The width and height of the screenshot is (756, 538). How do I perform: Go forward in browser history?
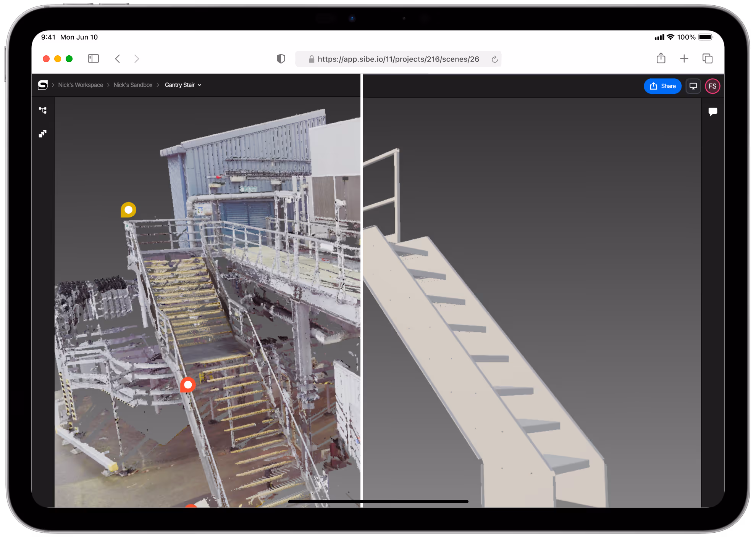click(x=137, y=59)
